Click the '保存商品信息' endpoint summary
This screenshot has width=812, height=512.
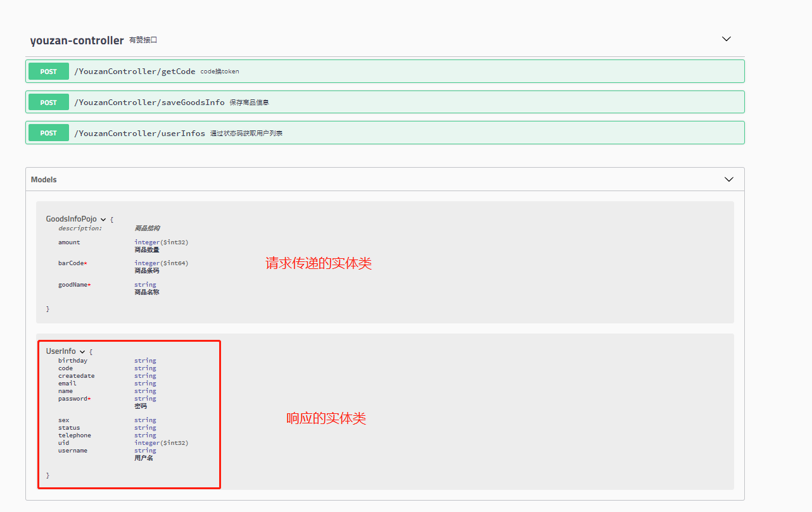(250, 103)
